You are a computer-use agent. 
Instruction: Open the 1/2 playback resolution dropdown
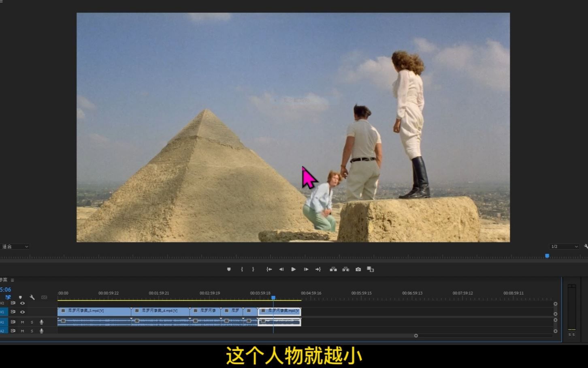click(x=565, y=246)
